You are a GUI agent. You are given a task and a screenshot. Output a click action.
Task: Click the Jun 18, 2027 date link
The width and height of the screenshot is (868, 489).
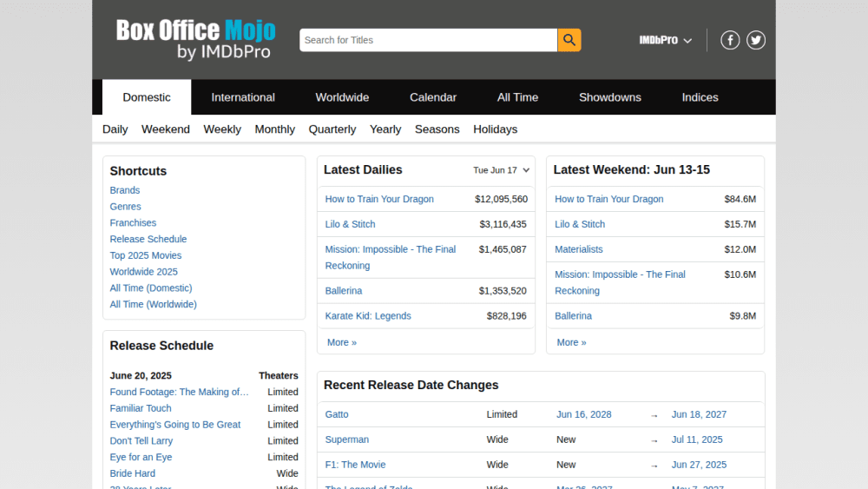click(x=699, y=414)
